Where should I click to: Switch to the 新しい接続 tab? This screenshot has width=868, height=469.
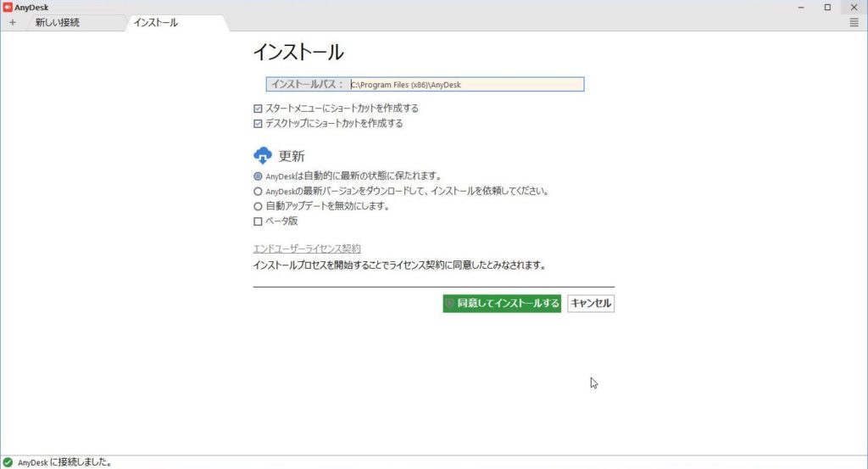(x=58, y=23)
